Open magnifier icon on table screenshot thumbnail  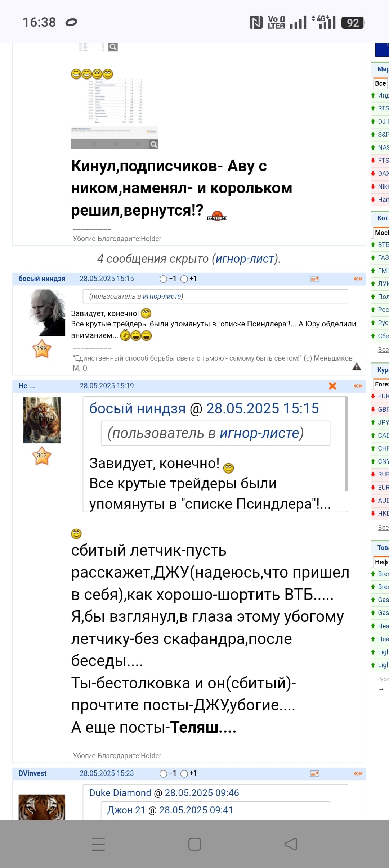coord(154,144)
